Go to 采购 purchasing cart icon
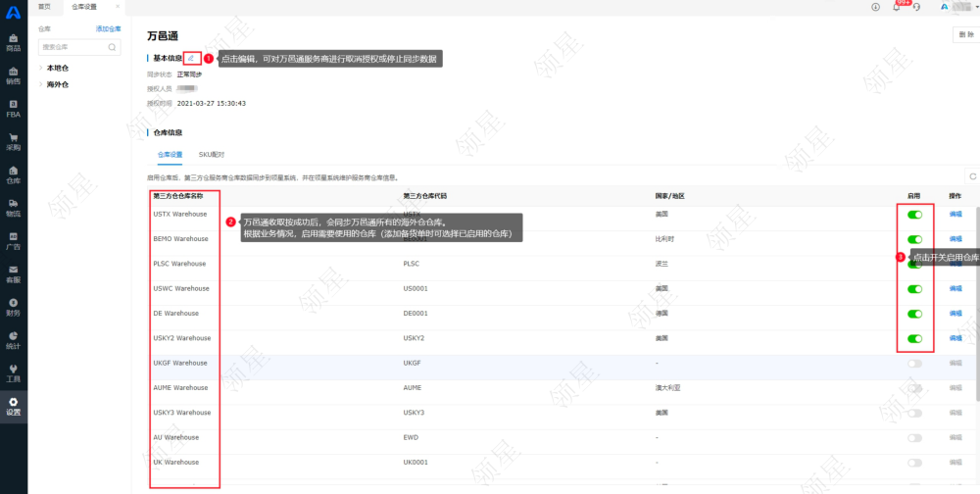Viewport: 980px width, 494px height. [x=14, y=141]
